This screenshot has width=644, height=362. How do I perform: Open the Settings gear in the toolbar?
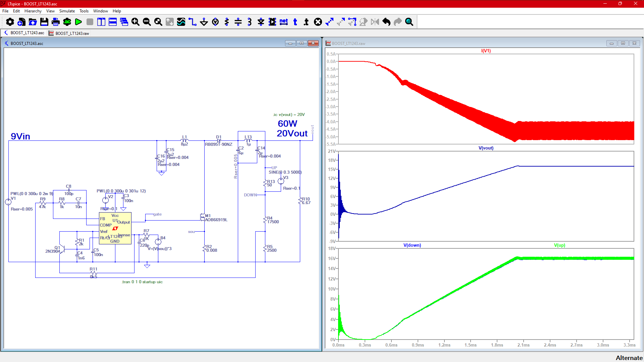pos(10,22)
